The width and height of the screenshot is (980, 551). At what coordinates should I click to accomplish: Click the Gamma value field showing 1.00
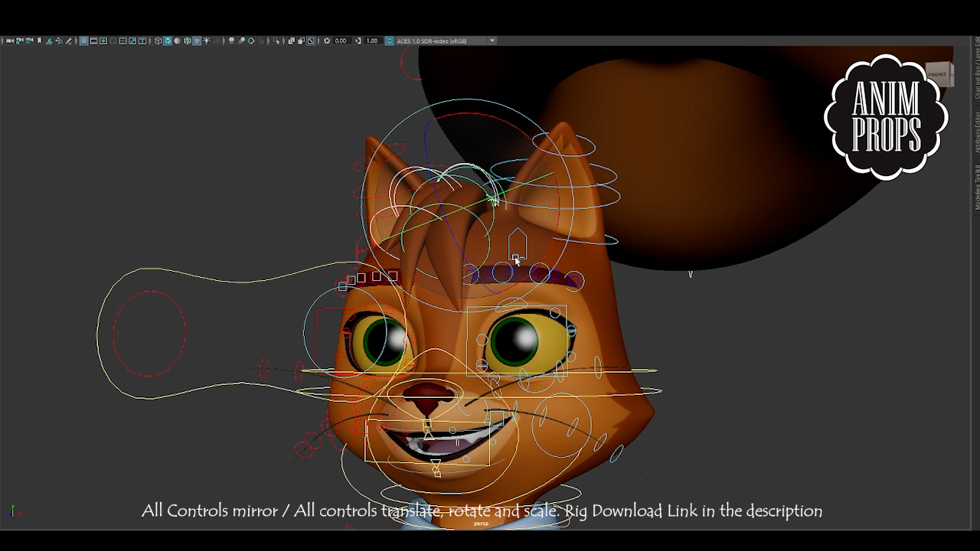[372, 41]
